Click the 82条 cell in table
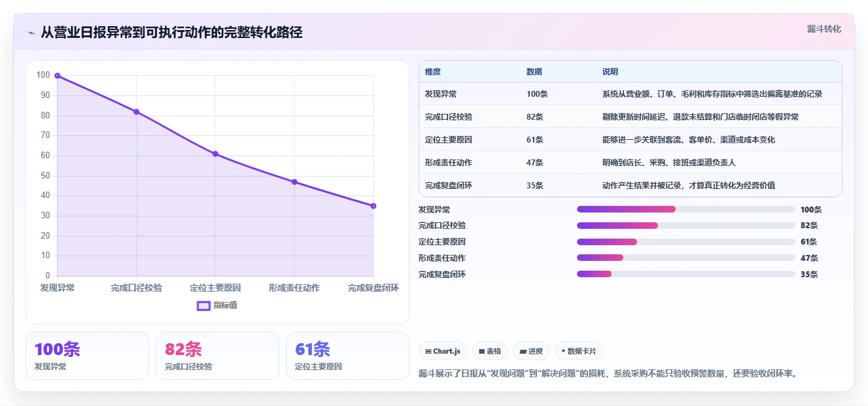This screenshot has height=406, width=868. click(x=535, y=117)
